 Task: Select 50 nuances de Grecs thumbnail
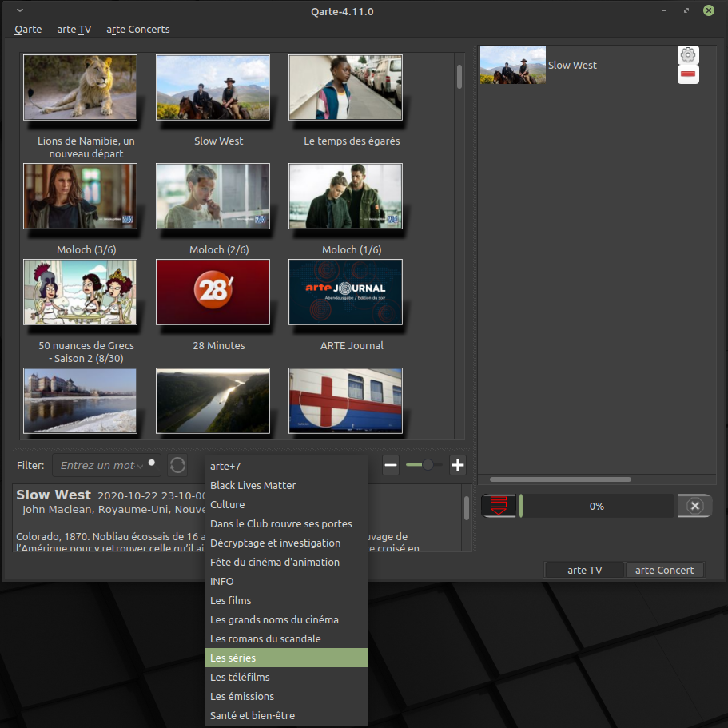click(x=81, y=292)
